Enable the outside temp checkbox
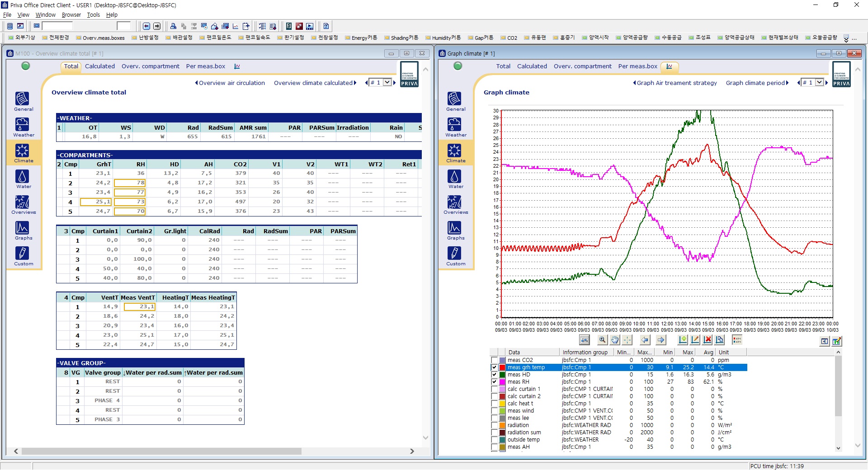The height and width of the screenshot is (470, 868). pyautogui.click(x=494, y=440)
